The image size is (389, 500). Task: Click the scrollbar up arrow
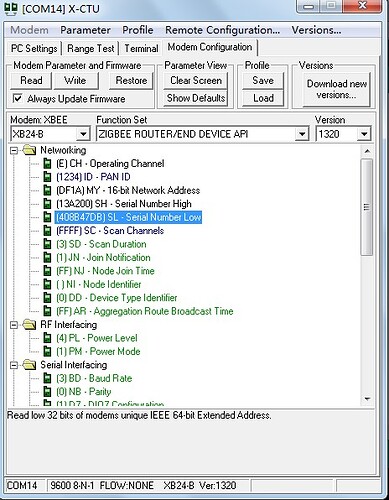[x=367, y=151]
